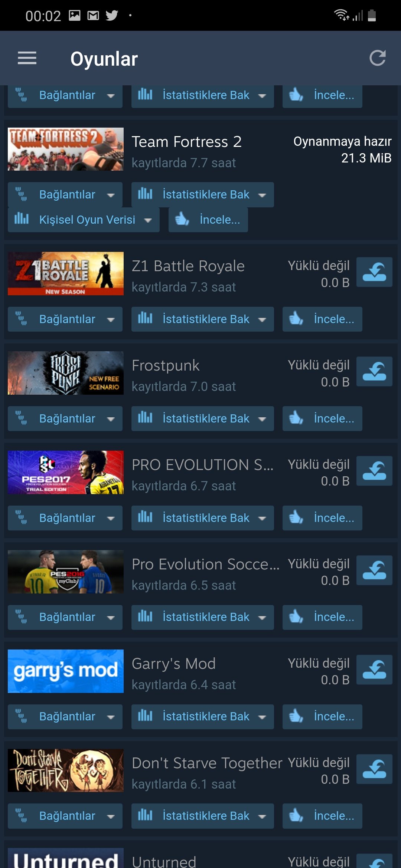Open the hamburger navigation menu
This screenshot has height=868, width=401.
tap(27, 58)
